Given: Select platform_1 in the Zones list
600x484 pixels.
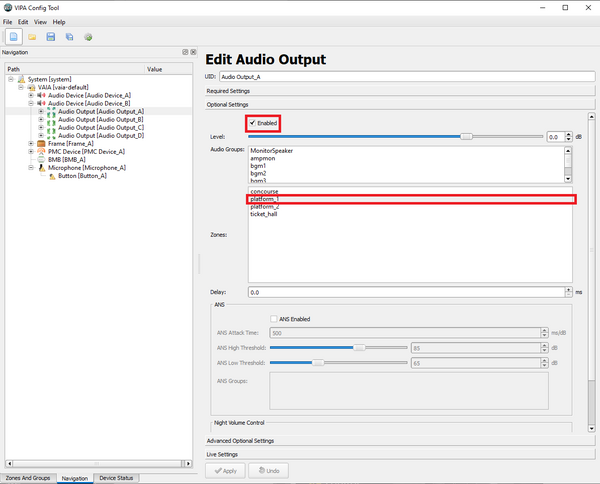Looking at the screenshot, I should click(264, 199).
